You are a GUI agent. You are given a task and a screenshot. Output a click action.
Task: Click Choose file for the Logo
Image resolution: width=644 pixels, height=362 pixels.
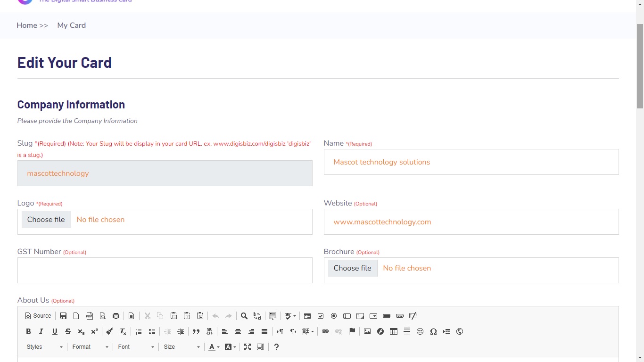pyautogui.click(x=46, y=220)
